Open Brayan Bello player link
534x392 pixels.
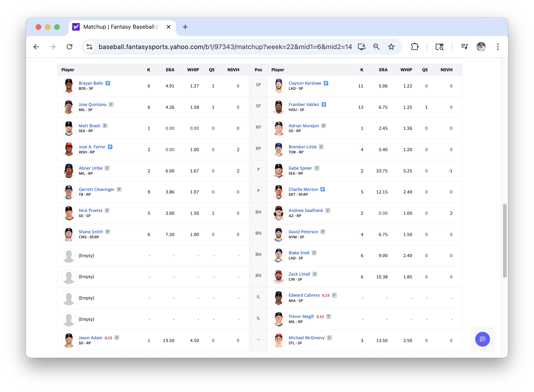coord(91,83)
